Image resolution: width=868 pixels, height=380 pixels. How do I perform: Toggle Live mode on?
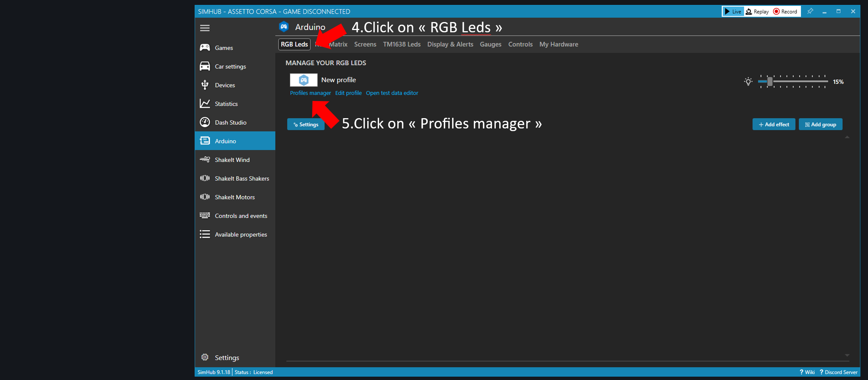click(733, 11)
